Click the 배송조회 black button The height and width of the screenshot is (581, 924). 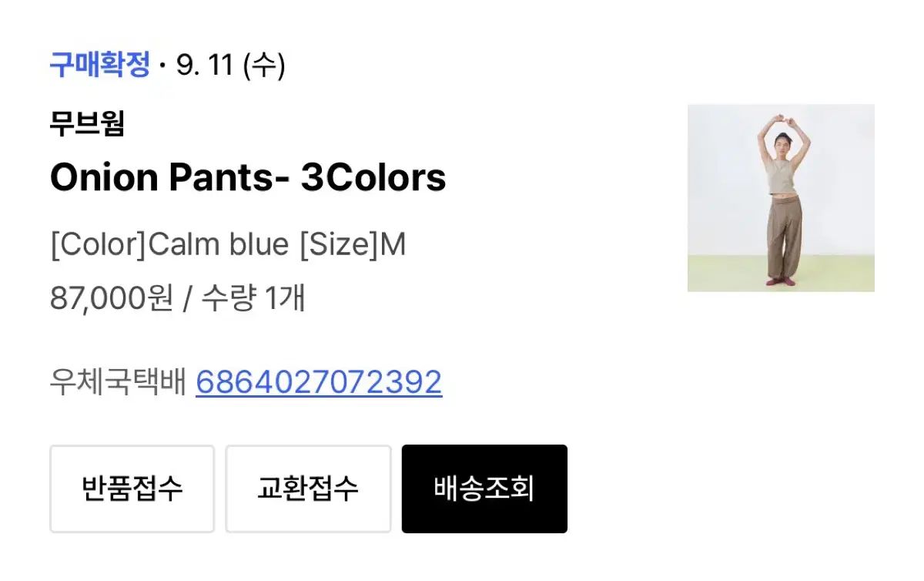point(484,489)
